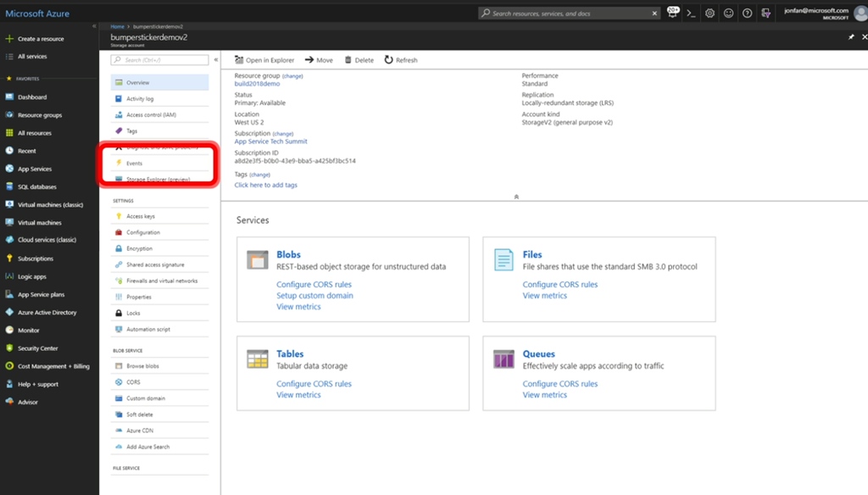Click the directory and subscription filter icon
Image resolution: width=868 pixels, height=495 pixels.
coord(766,14)
